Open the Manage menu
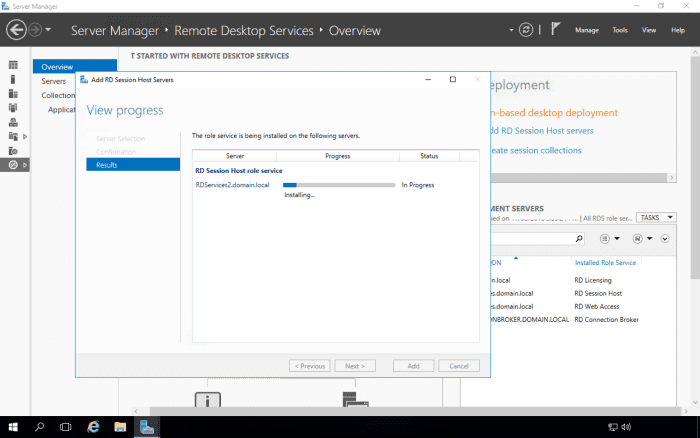The height and width of the screenshot is (438, 700). (x=587, y=30)
